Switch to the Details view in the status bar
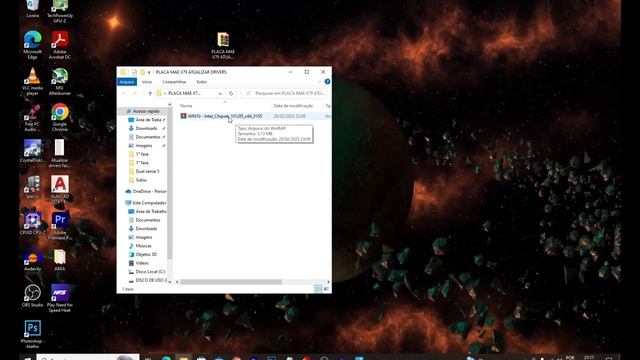This screenshot has height=360, width=640. (x=318, y=289)
